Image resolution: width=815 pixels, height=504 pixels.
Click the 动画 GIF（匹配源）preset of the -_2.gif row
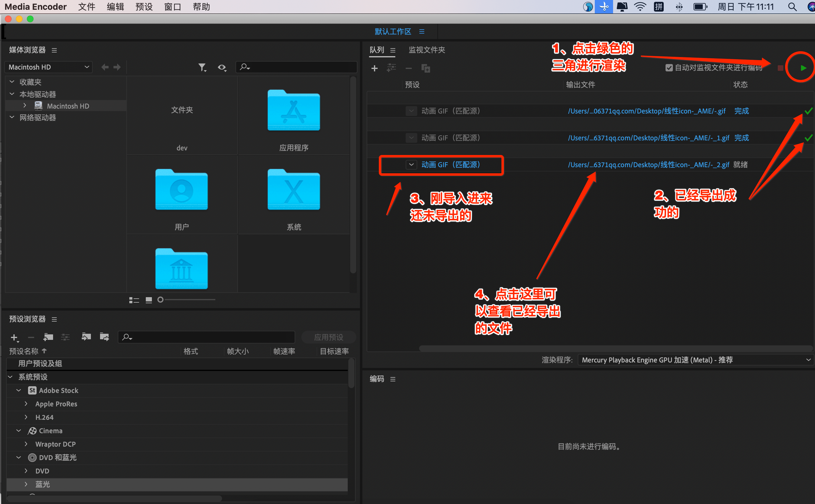click(x=451, y=165)
